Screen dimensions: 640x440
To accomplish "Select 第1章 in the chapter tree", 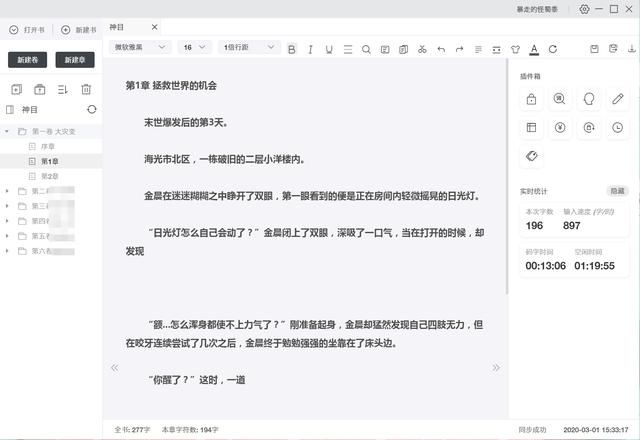I will point(51,161).
